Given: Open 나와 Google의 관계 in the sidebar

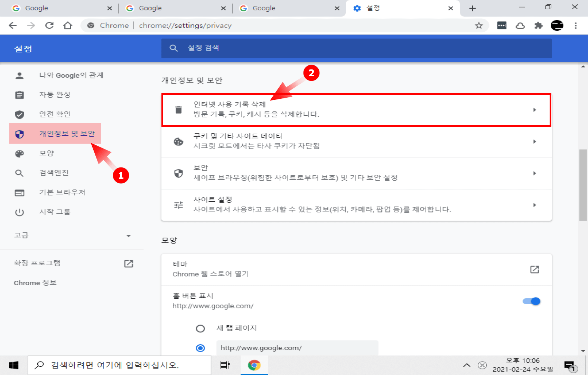Looking at the screenshot, I should [71, 75].
